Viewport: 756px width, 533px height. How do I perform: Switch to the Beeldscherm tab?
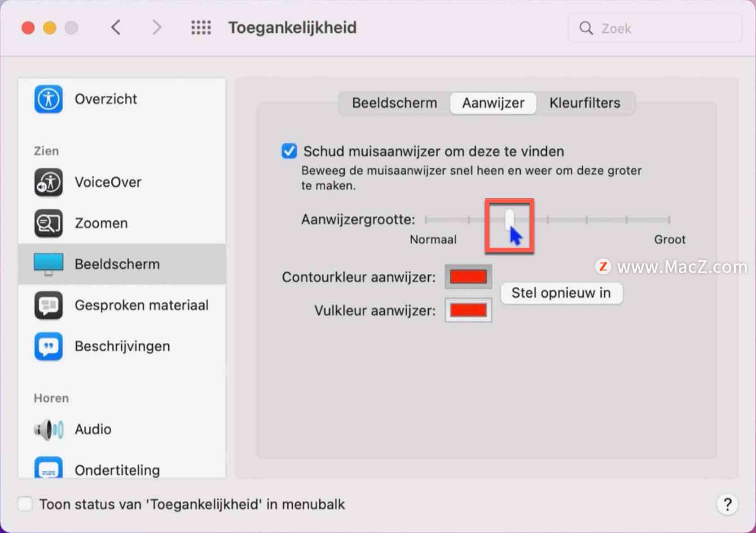tap(394, 103)
